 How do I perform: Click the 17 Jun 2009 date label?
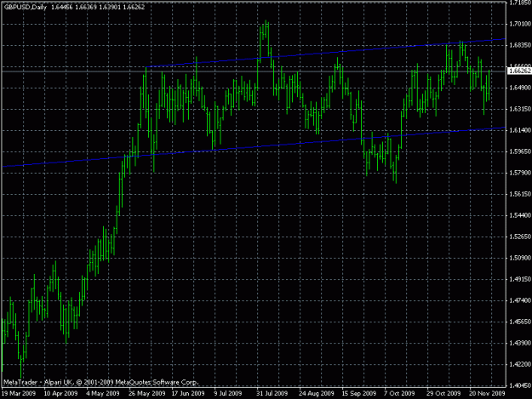pos(188,394)
